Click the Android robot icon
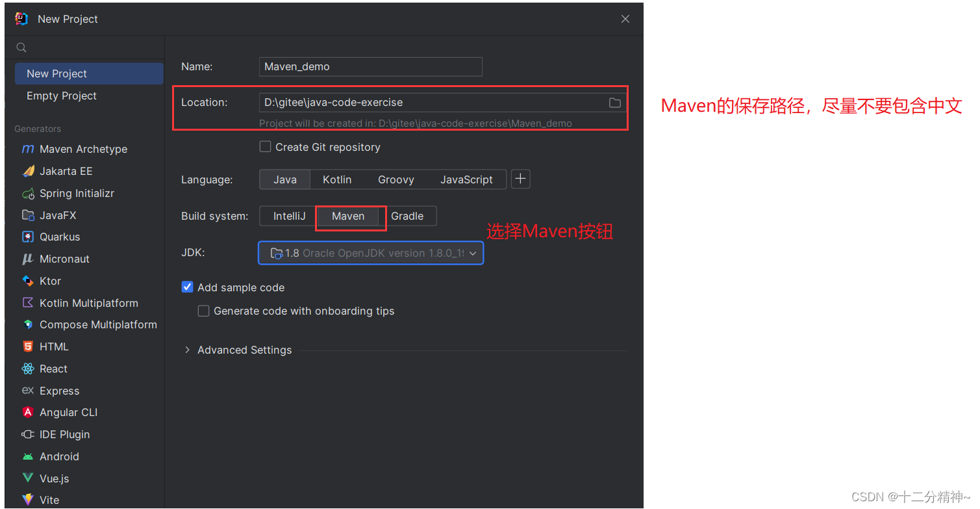 pyautogui.click(x=28, y=456)
